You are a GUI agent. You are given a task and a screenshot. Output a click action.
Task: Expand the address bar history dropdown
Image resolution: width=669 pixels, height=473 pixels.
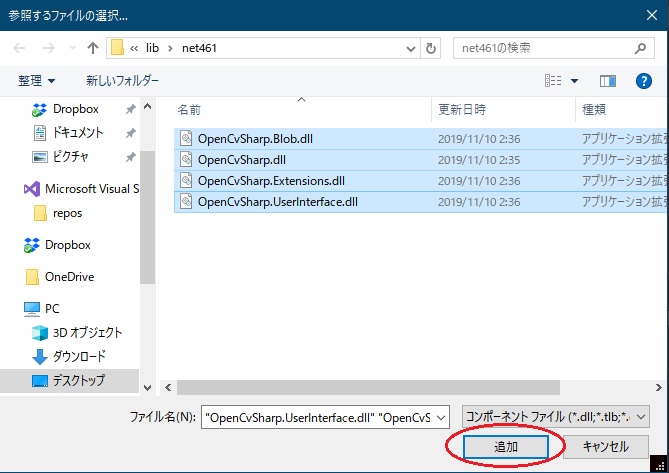coord(410,49)
